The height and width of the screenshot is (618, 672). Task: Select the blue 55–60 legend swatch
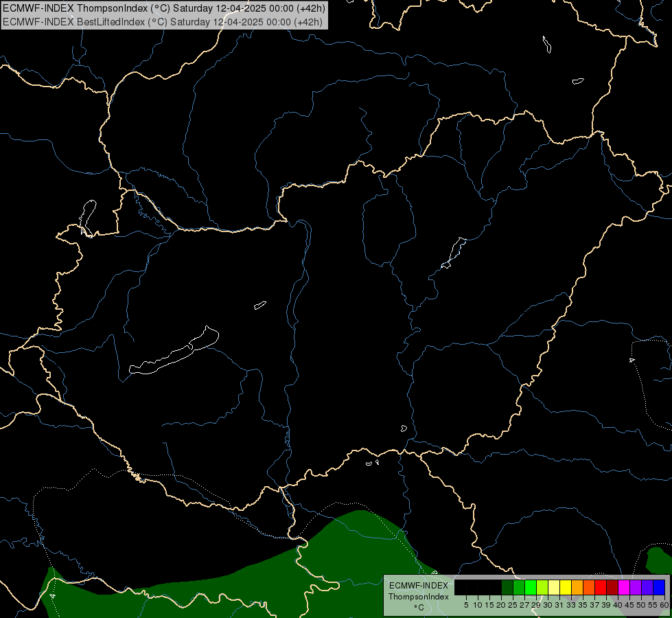tap(659, 587)
